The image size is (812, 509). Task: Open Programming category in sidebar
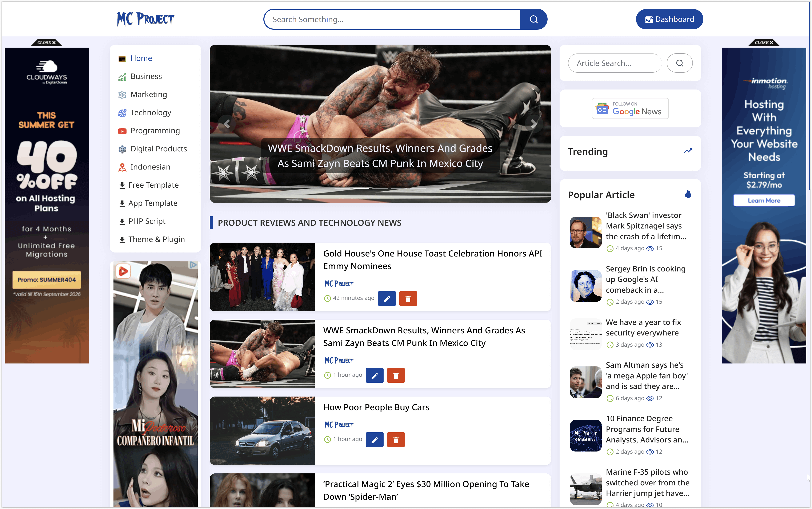coord(155,131)
